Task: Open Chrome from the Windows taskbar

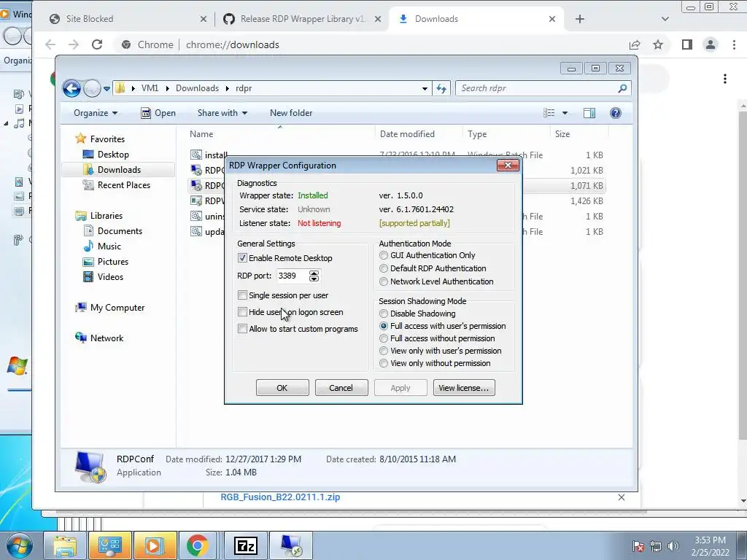Action: [x=197, y=545]
